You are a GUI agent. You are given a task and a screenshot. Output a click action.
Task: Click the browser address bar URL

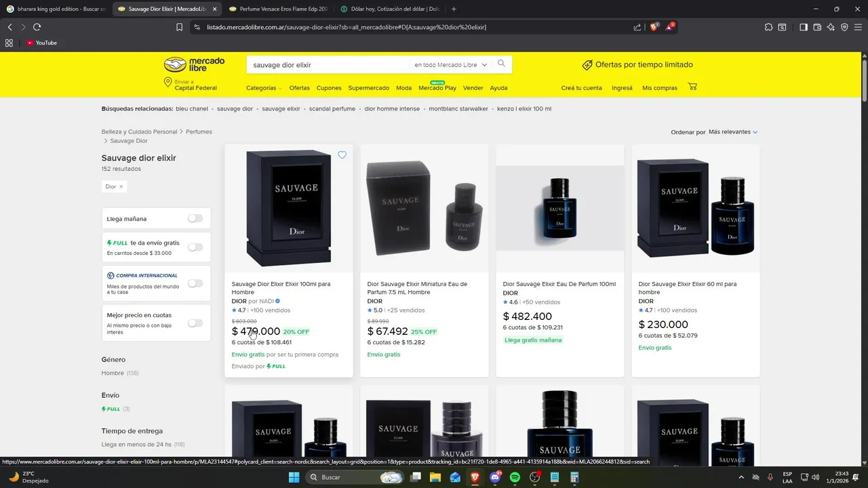coord(346,27)
